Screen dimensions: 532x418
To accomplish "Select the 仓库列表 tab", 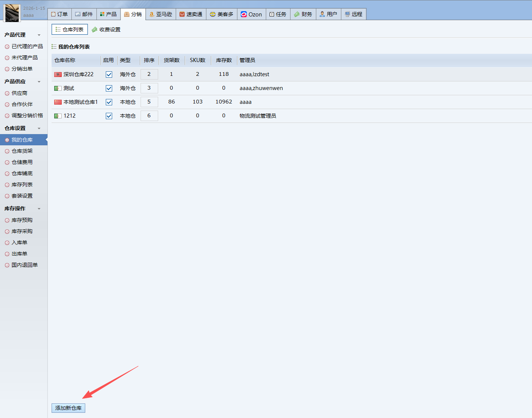I will 70,30.
